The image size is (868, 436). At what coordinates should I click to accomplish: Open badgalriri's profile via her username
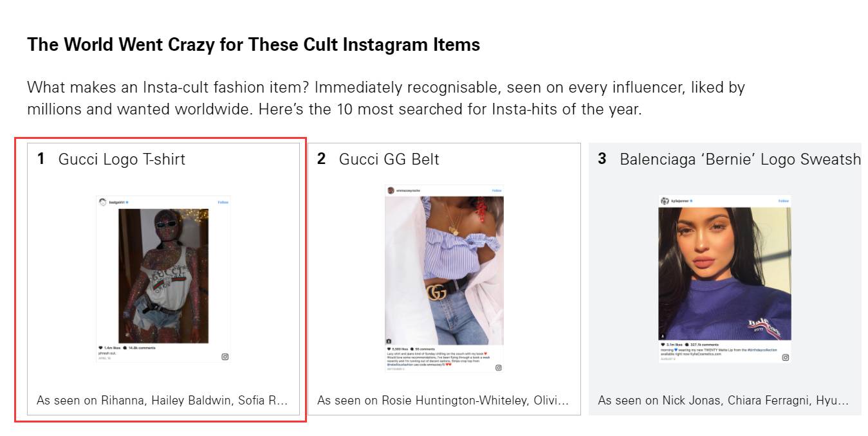coord(118,201)
